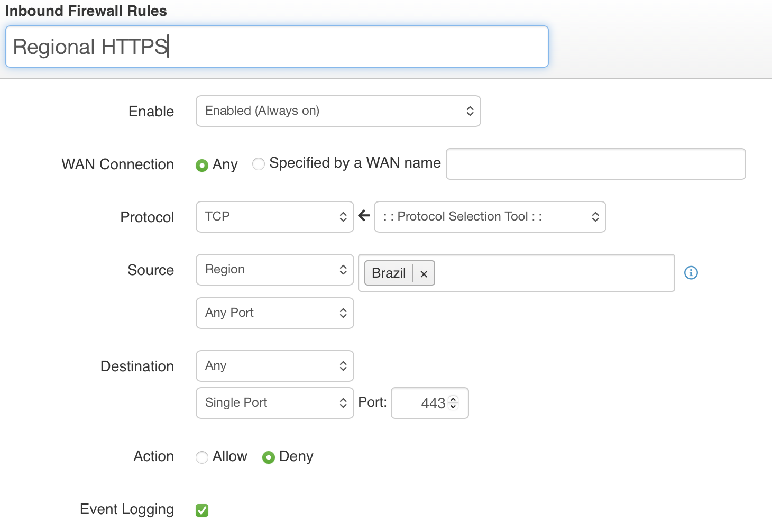Click the rule name field containing Regional HTTPS
This screenshot has height=532, width=772.
[277, 47]
